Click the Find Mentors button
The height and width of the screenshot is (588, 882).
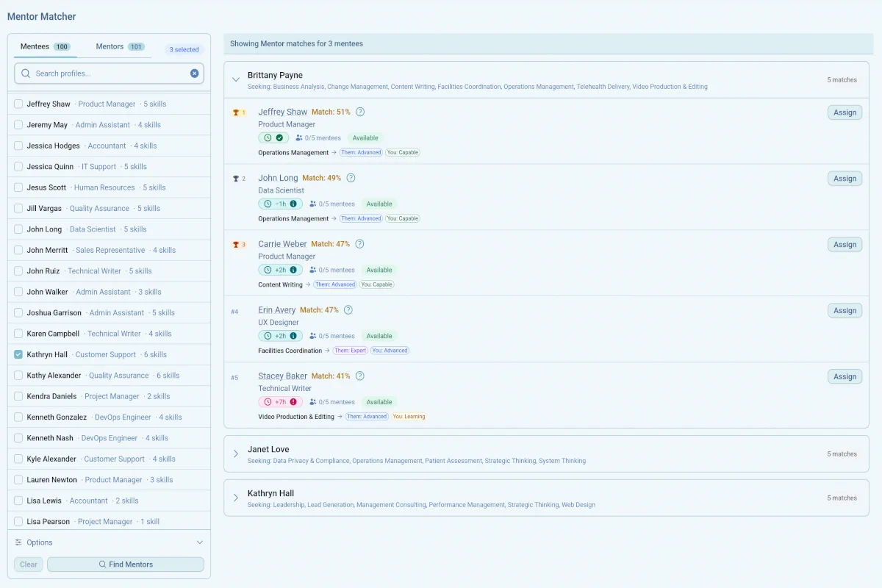coord(126,564)
